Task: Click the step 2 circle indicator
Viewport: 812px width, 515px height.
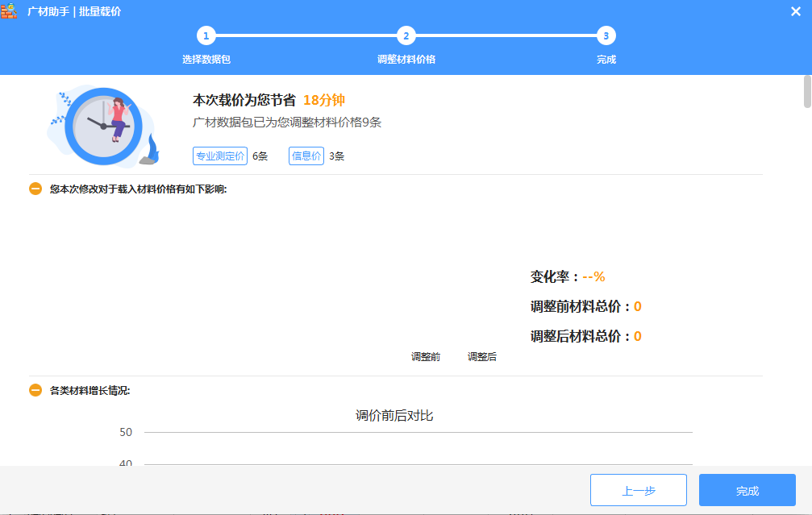Action: click(406, 35)
